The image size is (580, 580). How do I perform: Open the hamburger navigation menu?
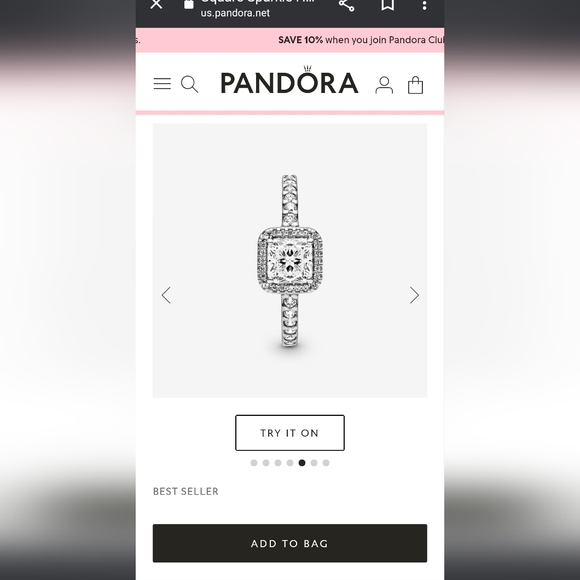(x=162, y=84)
